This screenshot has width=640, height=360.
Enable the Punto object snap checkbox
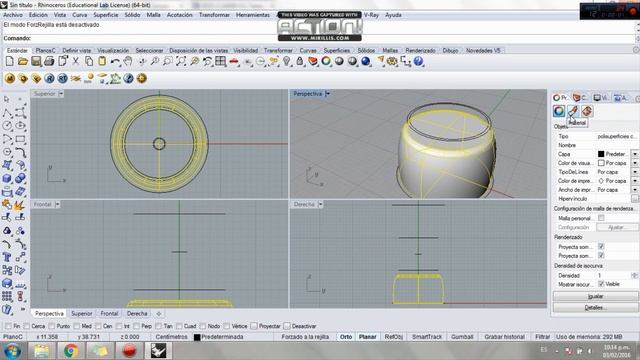click(51, 326)
